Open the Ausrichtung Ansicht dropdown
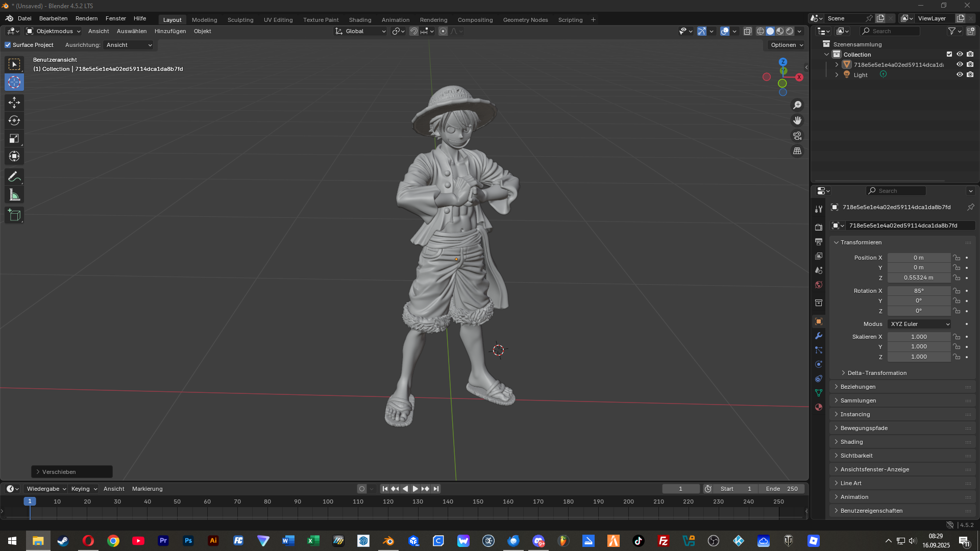Viewport: 980px width, 551px height. (x=129, y=45)
